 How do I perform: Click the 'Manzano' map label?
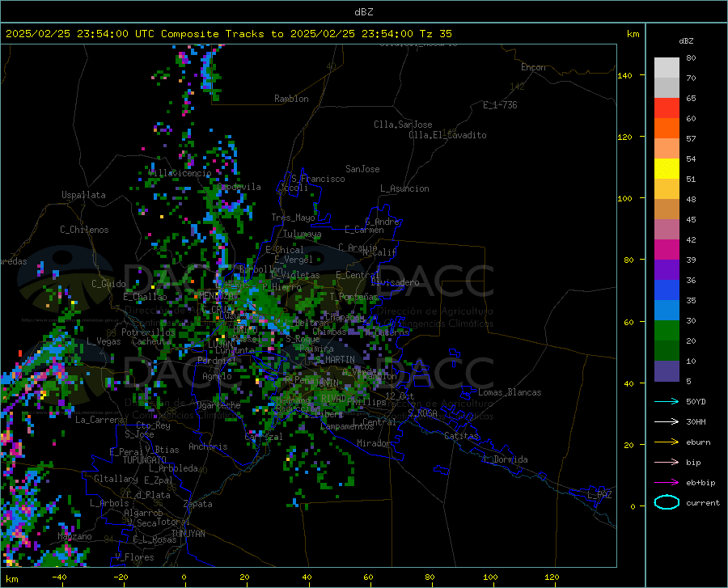click(x=74, y=536)
